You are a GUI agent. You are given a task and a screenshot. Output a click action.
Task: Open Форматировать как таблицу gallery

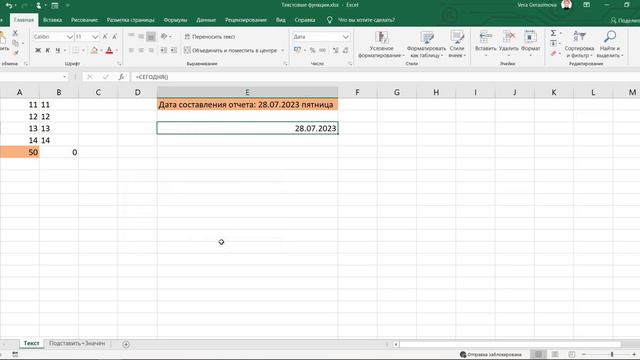click(427, 44)
